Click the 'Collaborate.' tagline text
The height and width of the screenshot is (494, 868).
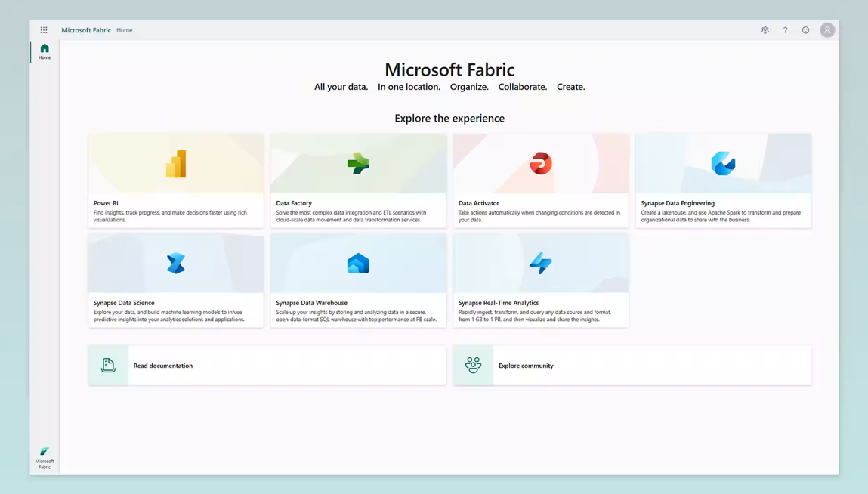pyautogui.click(x=523, y=87)
